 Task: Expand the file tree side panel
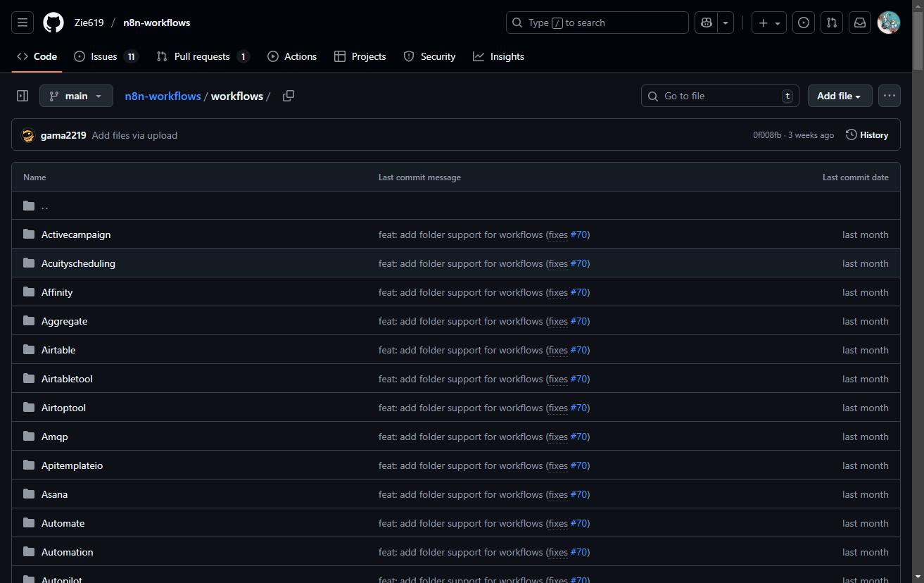pyautogui.click(x=23, y=96)
